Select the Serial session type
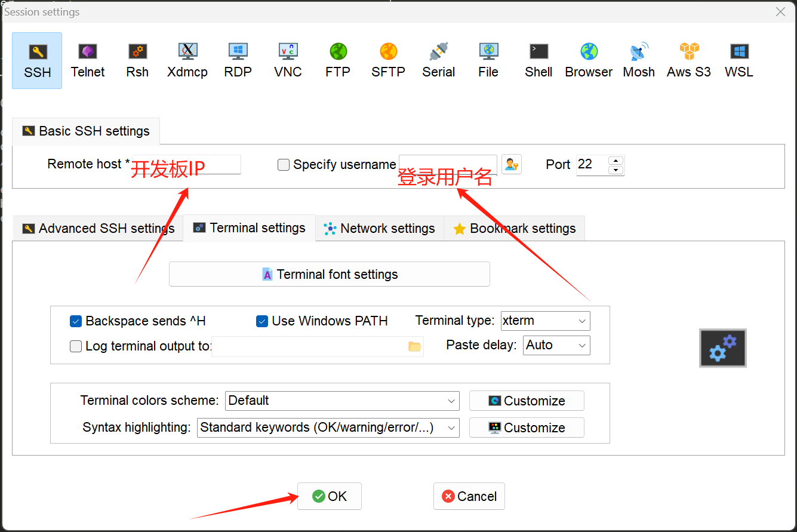 click(x=438, y=61)
